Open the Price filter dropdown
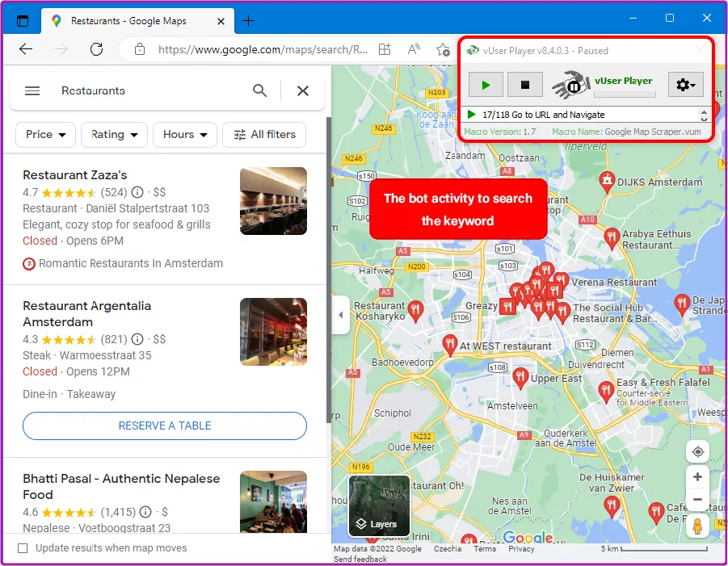This screenshot has height=566, width=728. pos(45,135)
